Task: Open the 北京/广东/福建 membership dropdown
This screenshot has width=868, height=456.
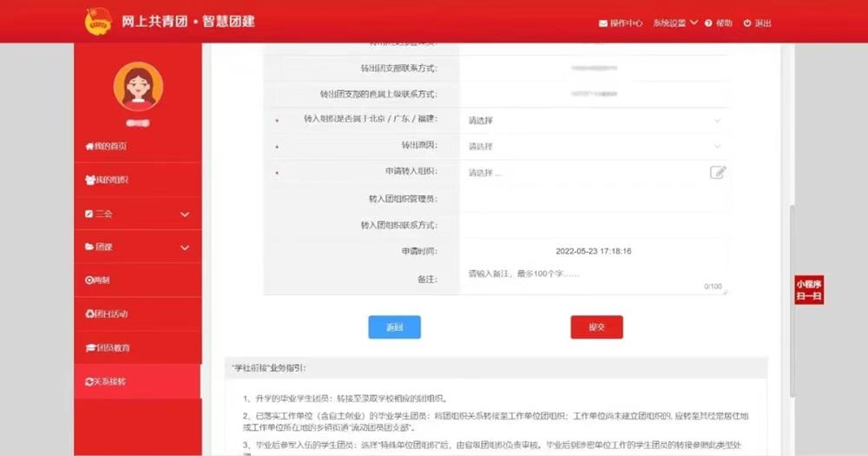Action: [594, 120]
